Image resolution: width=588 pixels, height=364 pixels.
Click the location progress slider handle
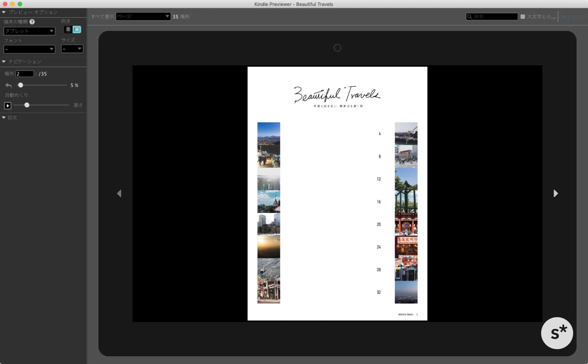(x=21, y=85)
